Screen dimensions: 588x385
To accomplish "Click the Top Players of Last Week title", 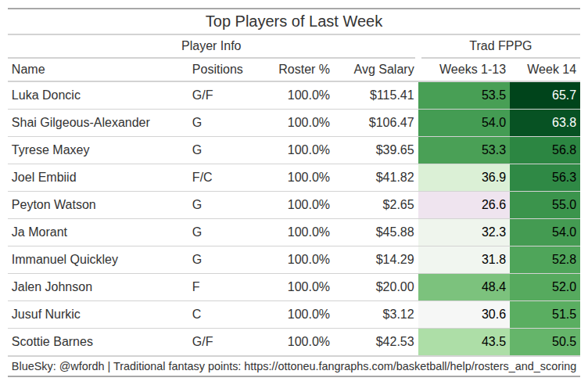I will point(294,21).
